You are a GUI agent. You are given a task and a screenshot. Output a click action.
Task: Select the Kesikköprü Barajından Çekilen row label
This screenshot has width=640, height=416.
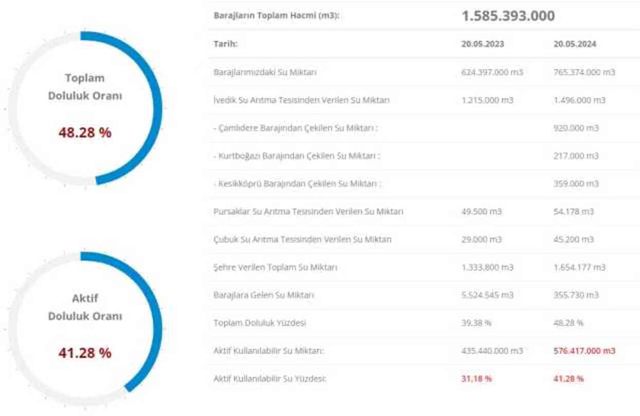tap(297, 183)
